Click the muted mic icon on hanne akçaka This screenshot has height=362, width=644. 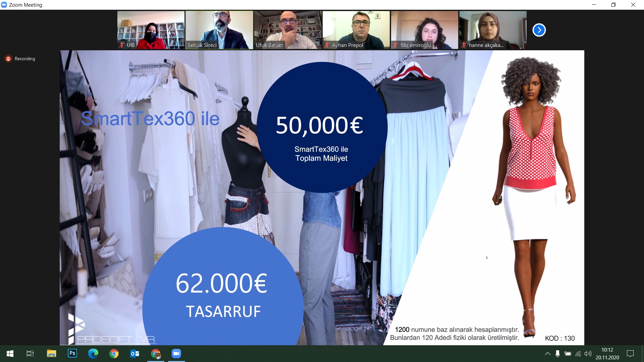click(x=464, y=45)
